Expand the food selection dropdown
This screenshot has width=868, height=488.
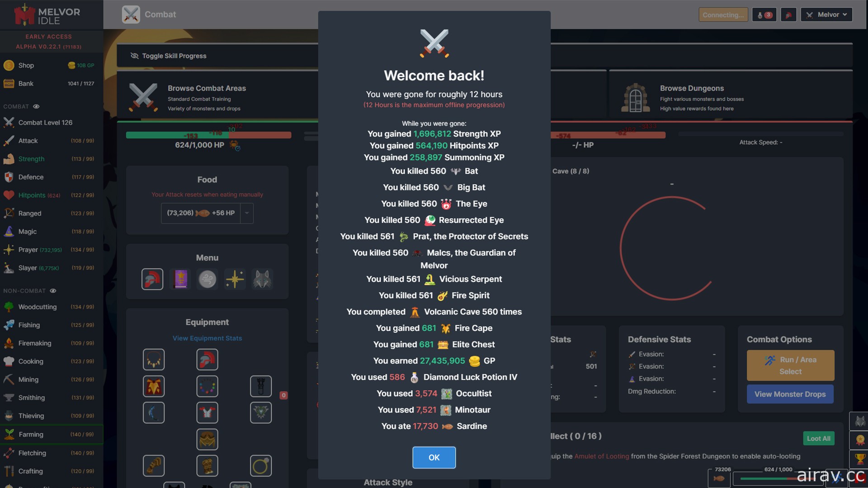pos(247,213)
